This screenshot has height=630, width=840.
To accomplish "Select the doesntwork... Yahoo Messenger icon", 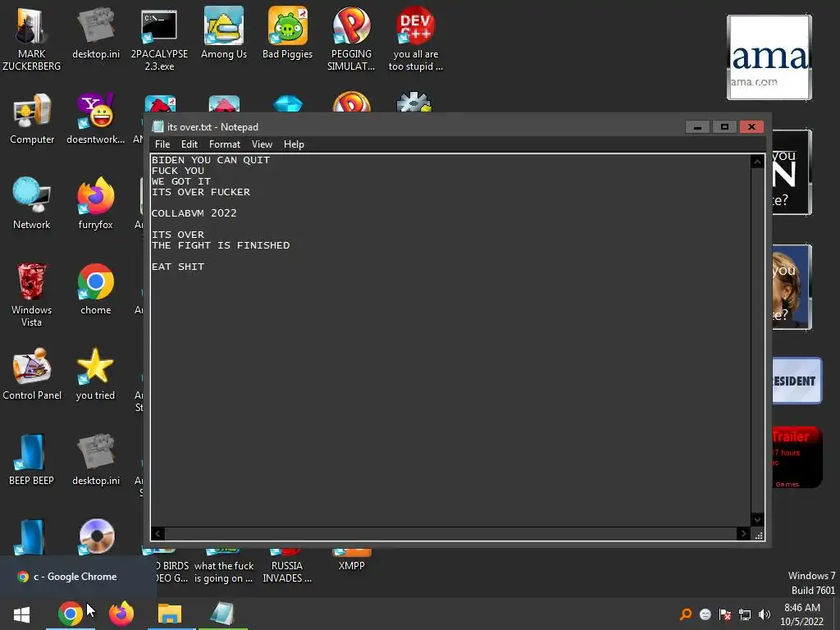I will (95, 119).
